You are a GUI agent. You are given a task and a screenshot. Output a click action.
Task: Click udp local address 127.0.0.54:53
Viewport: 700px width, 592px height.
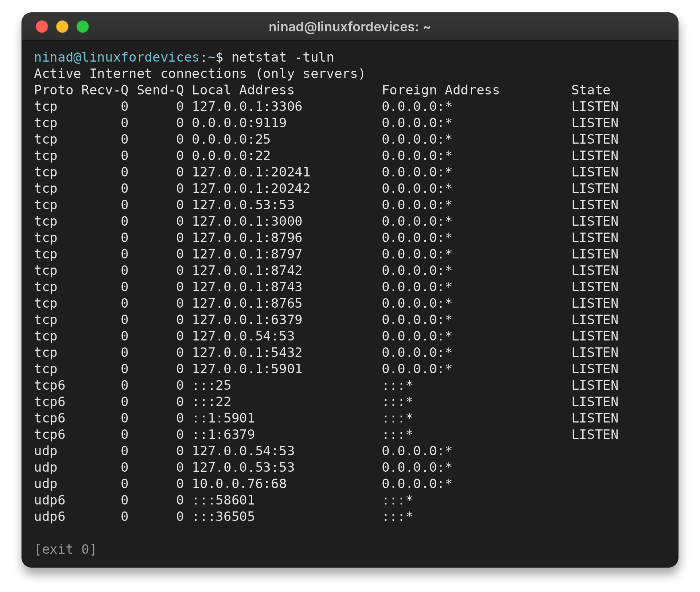(x=243, y=451)
